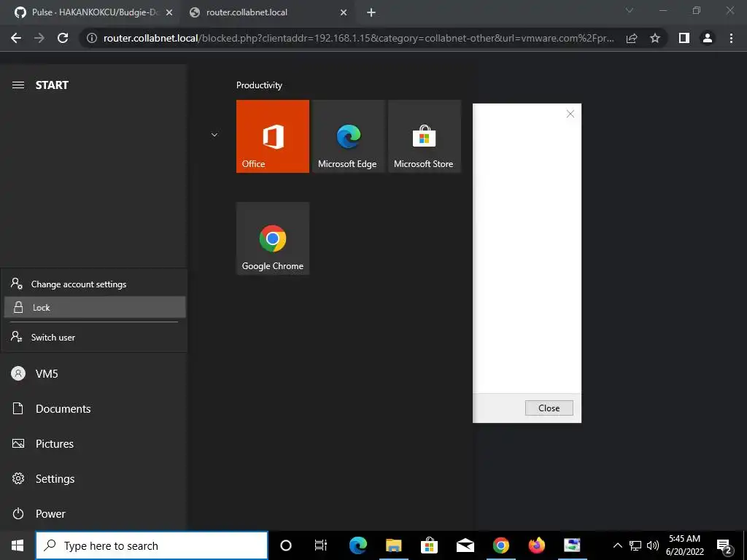Open the taskbar clock and date
The height and width of the screenshot is (560, 747).
coord(684,545)
